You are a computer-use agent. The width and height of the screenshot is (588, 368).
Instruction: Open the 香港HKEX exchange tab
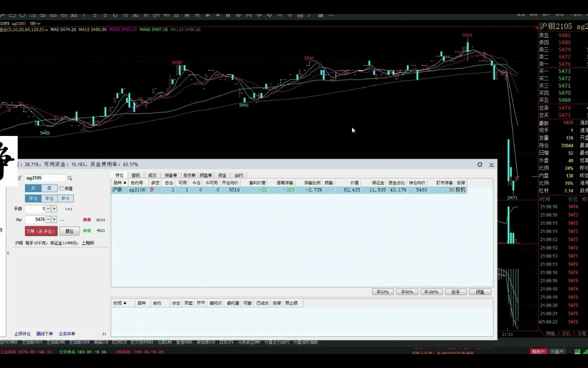coord(184,342)
